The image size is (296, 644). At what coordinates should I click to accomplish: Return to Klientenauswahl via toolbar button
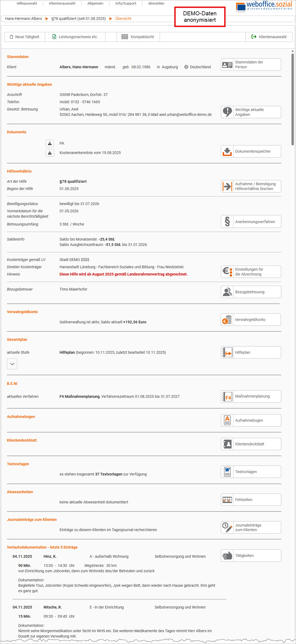269,37
